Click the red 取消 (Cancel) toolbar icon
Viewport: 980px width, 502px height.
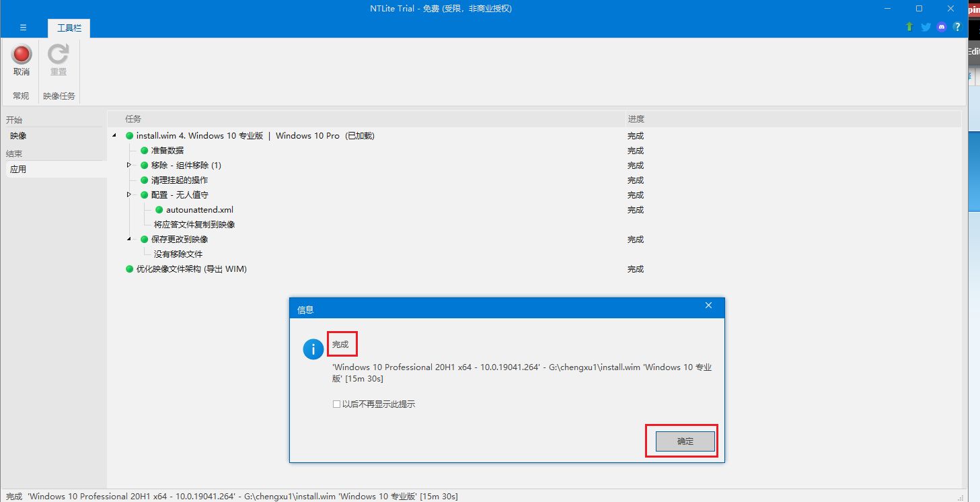coord(22,55)
